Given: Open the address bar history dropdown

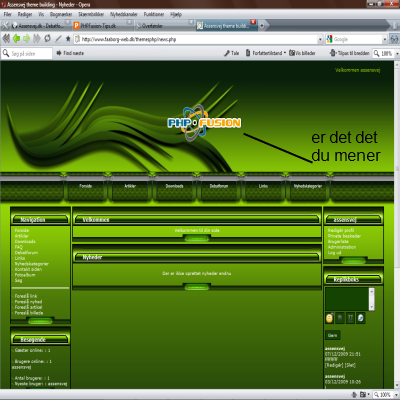Looking at the screenshot, I should click(320, 39).
